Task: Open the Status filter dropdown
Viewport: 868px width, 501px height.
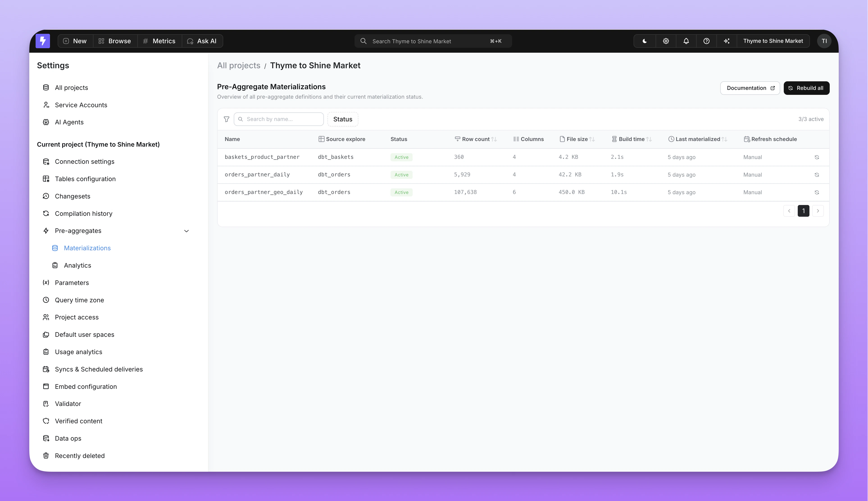Action: coord(342,119)
